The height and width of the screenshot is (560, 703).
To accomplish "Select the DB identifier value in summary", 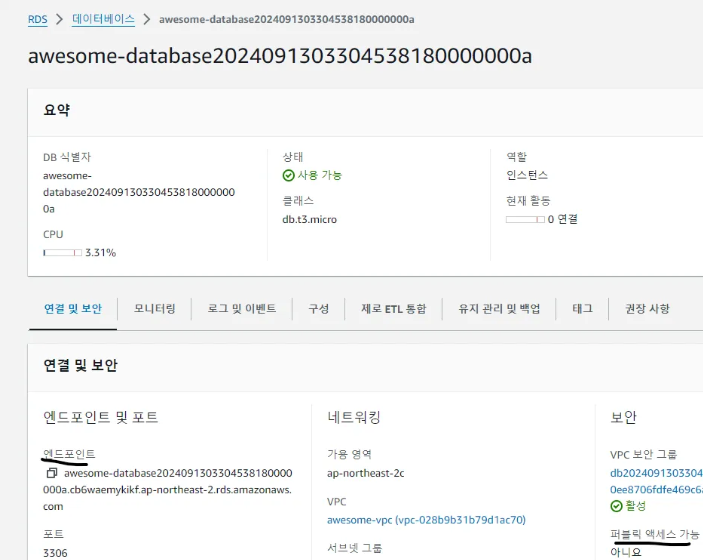I will [x=139, y=192].
